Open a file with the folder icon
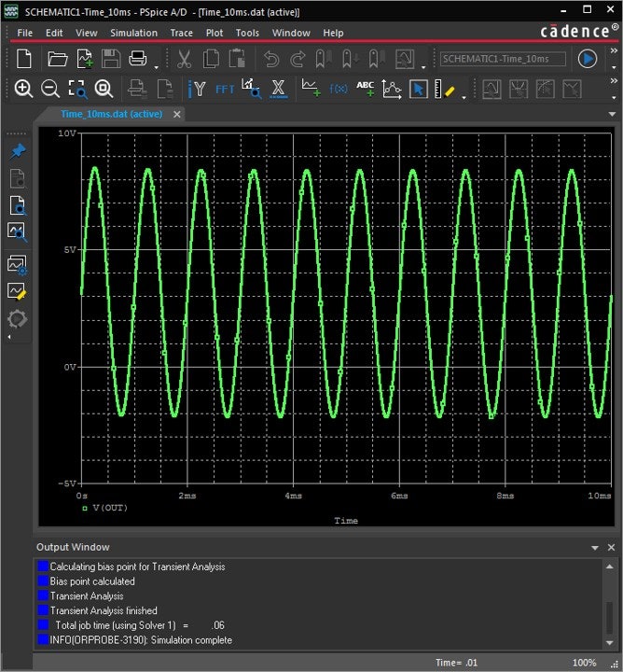623x672 pixels. (x=58, y=58)
